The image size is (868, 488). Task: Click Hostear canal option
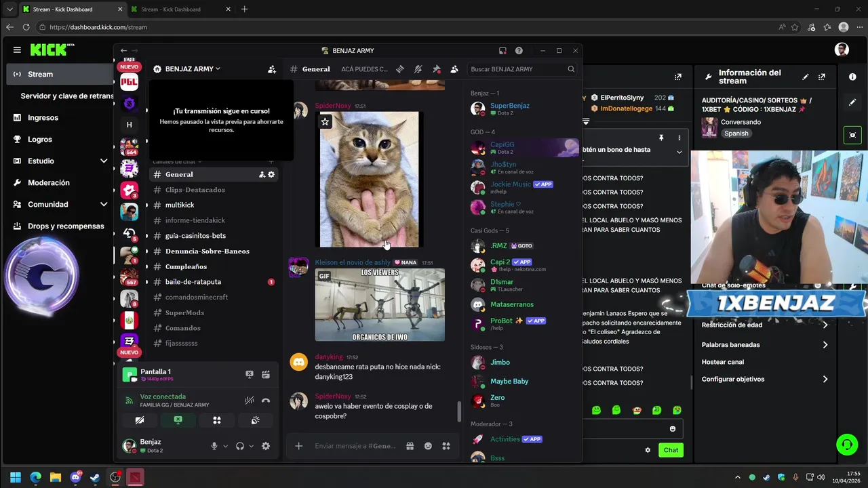[723, 362]
